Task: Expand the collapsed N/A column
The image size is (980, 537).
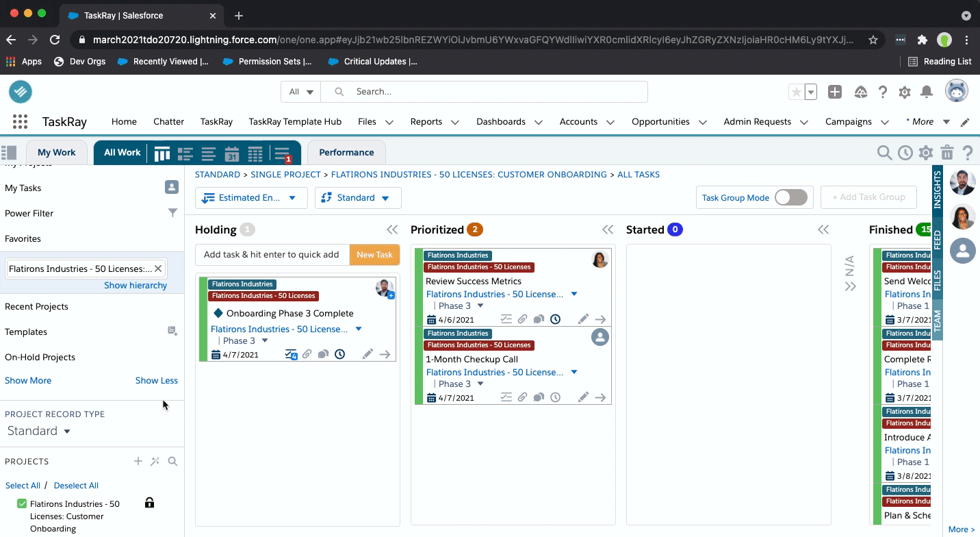Action: click(851, 287)
